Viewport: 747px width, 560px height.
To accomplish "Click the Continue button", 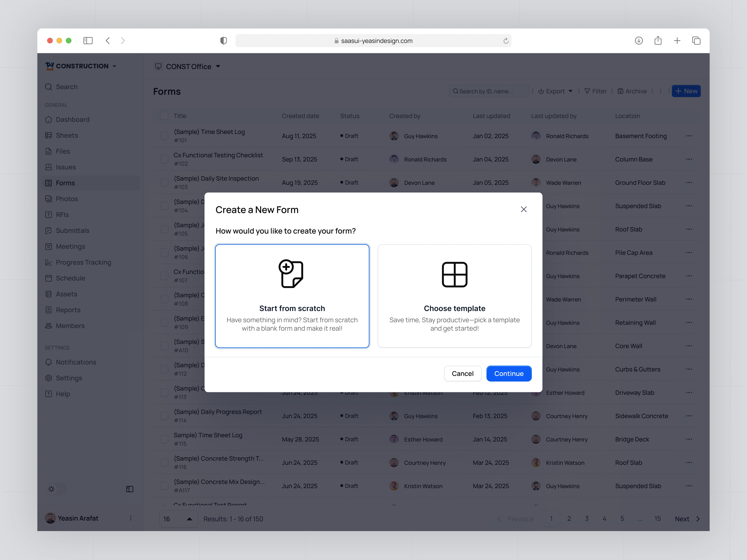I will click(509, 373).
